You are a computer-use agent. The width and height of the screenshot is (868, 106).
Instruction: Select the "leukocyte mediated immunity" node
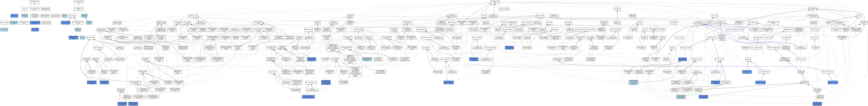click(387, 38)
